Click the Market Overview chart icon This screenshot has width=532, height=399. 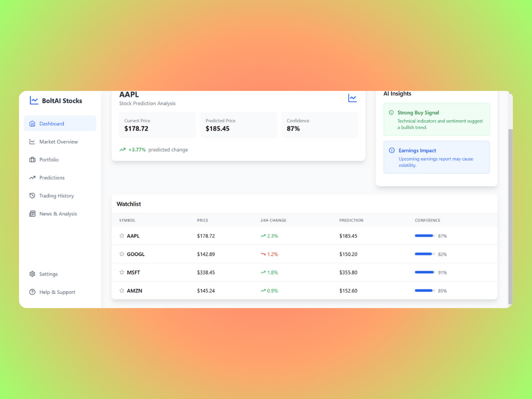[32, 141]
